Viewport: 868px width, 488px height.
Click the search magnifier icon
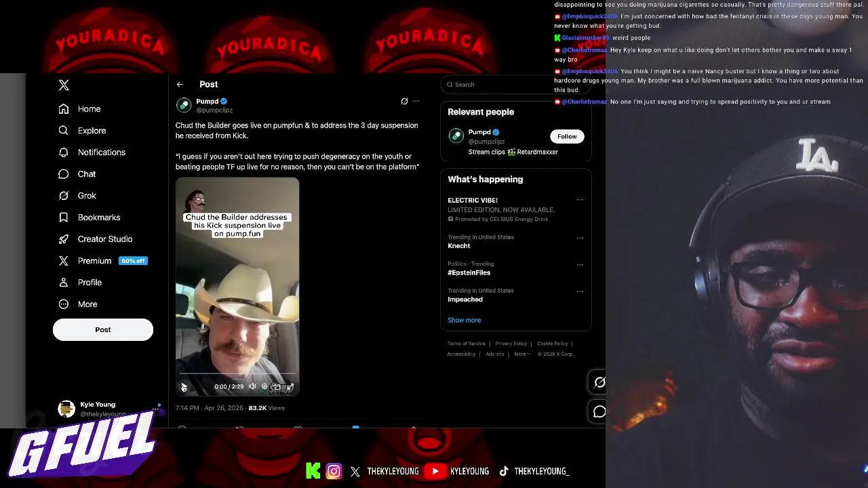click(x=449, y=85)
